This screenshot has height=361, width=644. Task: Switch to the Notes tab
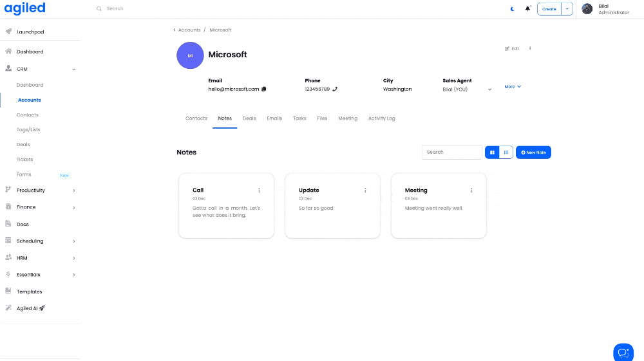(x=225, y=118)
